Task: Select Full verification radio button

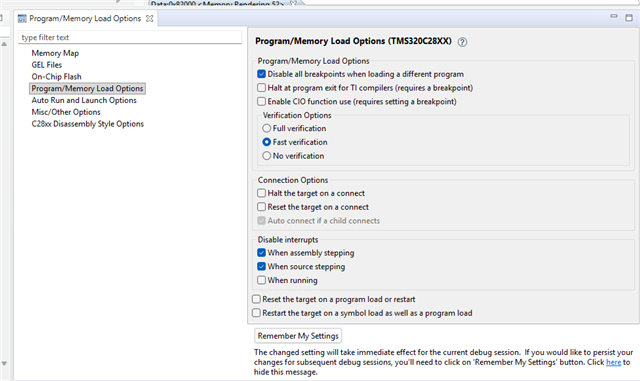Action: pos(267,128)
